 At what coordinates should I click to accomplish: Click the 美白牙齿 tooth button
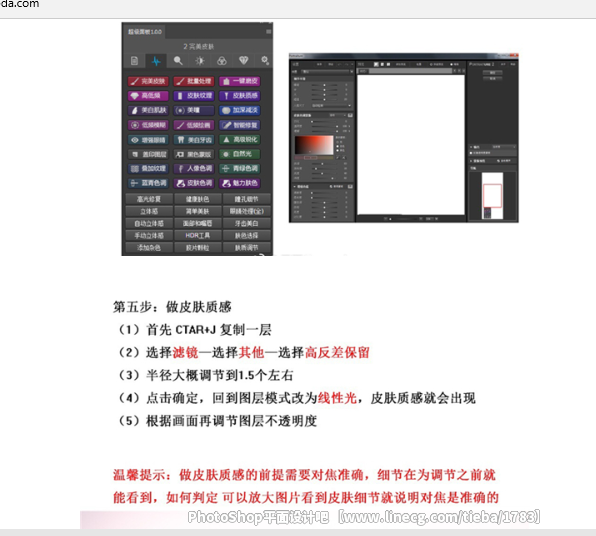(194, 140)
